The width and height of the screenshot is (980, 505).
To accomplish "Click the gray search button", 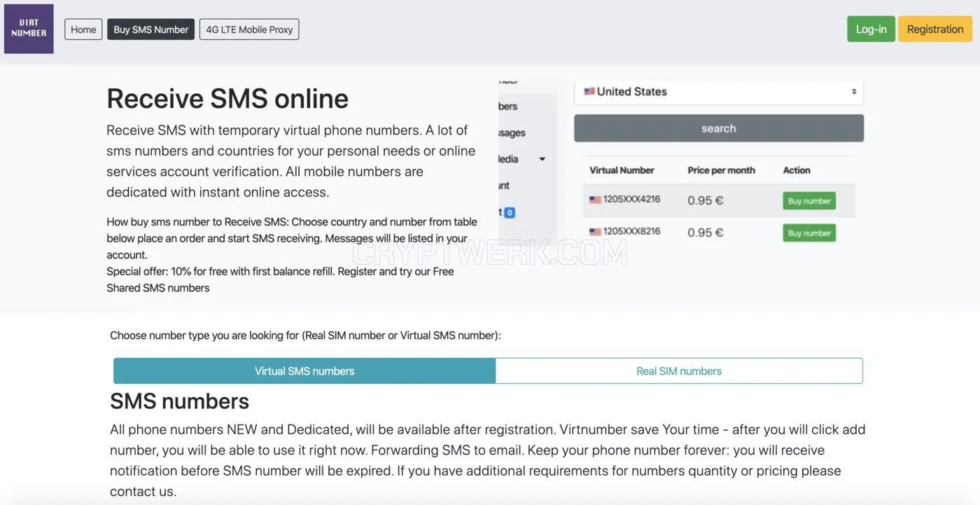I will (x=719, y=128).
